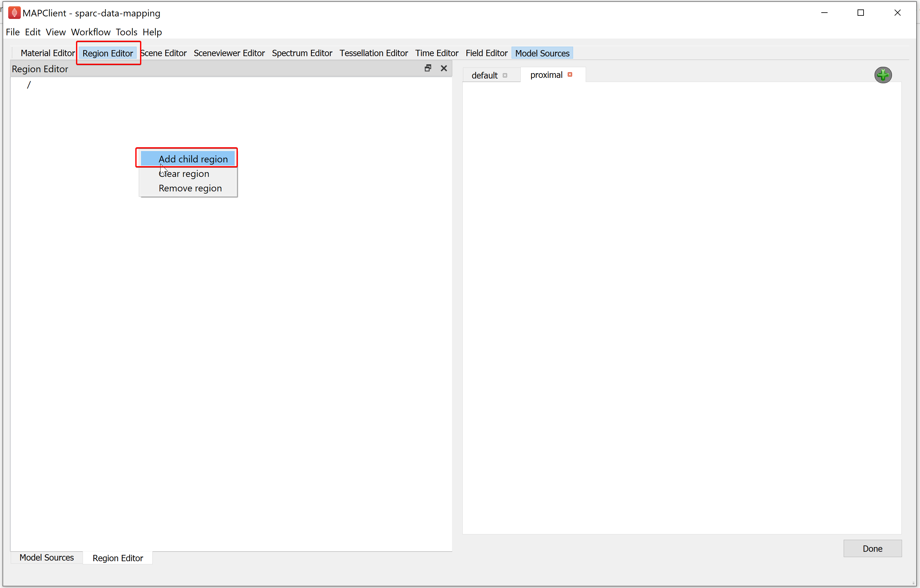
Task: Open the Workflow menu
Action: pos(91,32)
